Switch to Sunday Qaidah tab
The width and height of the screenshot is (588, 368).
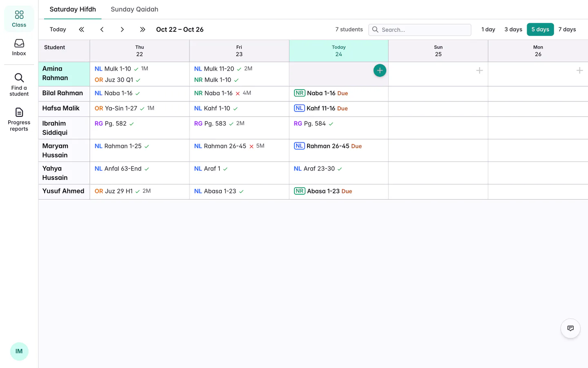coord(134,9)
